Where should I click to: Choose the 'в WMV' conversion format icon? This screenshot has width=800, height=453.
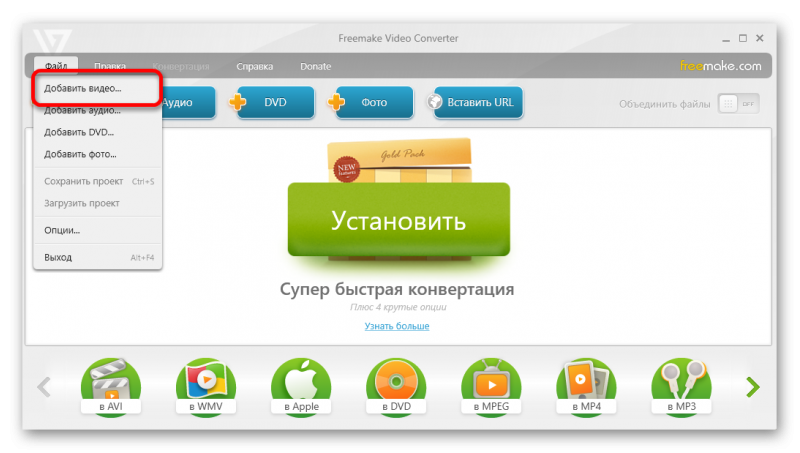(x=206, y=388)
